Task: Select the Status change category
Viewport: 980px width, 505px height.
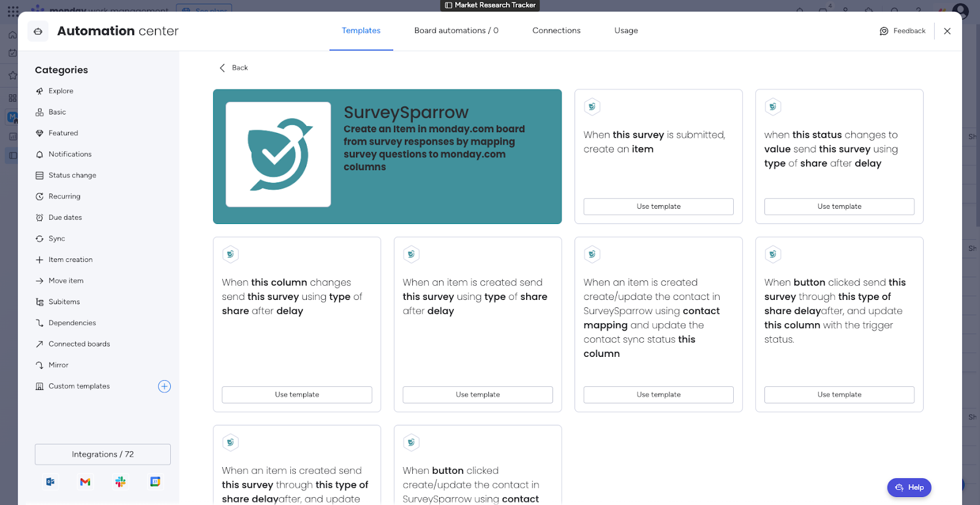Action: coord(72,176)
